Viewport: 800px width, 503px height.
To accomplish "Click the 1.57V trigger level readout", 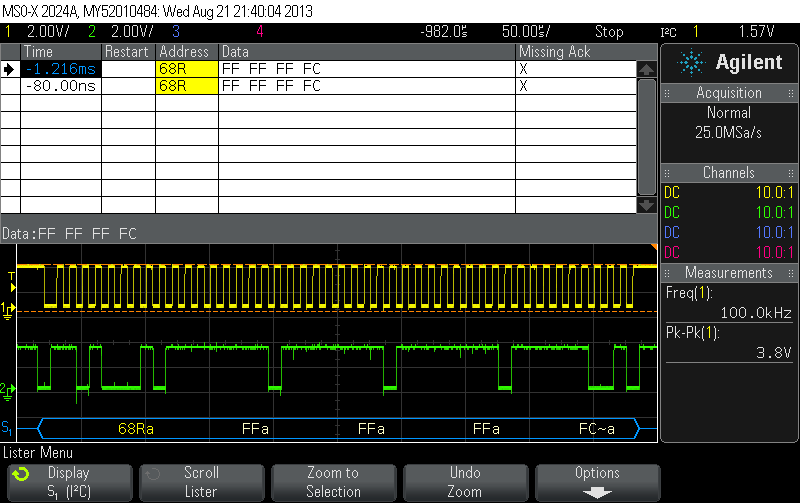I will [x=757, y=32].
